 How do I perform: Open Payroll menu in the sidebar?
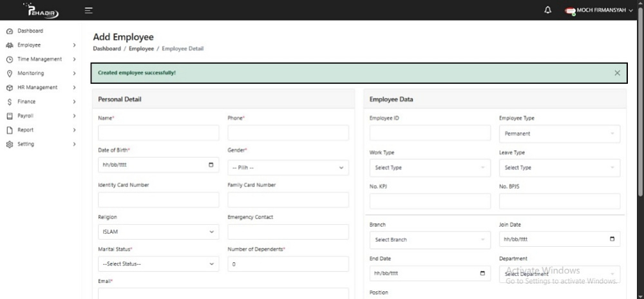pyautogui.click(x=25, y=116)
